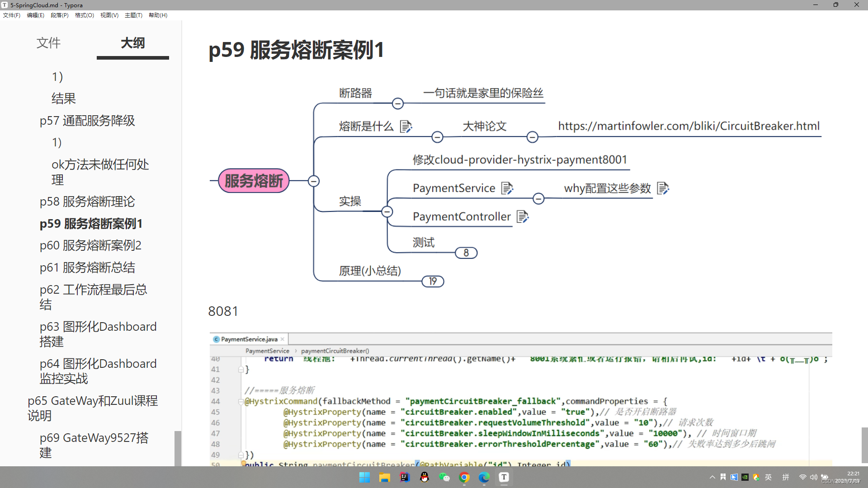868x488 pixels.
Task: Click the CircuitBreaker.html URL
Action: pos(689,126)
